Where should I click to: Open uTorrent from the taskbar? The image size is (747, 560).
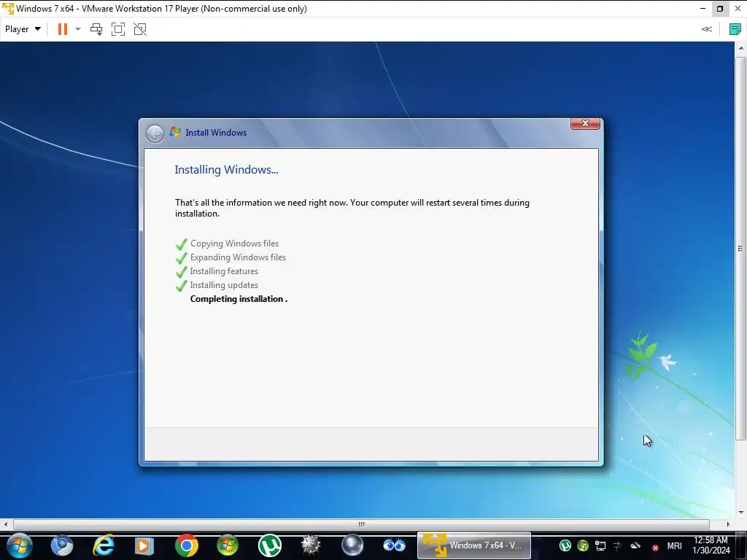tap(270, 545)
